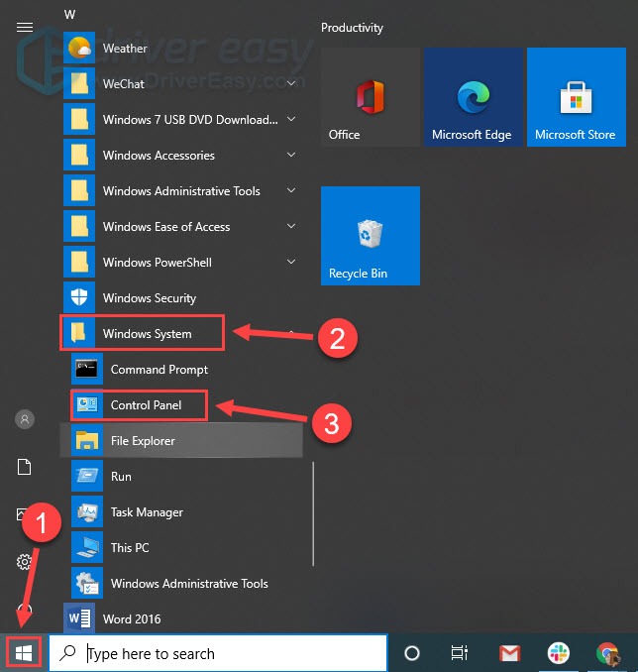Click the File Explorer icon

(x=87, y=440)
